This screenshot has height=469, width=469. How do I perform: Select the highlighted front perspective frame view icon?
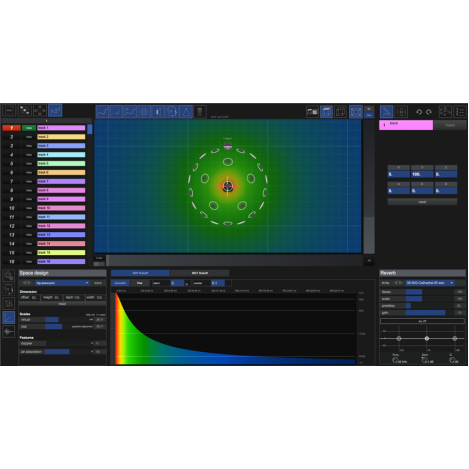[356, 112]
